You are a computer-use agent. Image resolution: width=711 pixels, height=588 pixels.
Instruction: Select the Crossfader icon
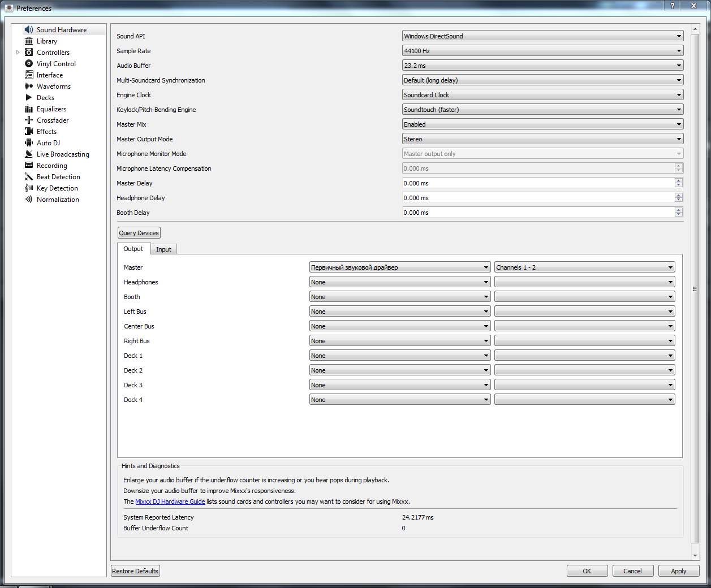29,120
